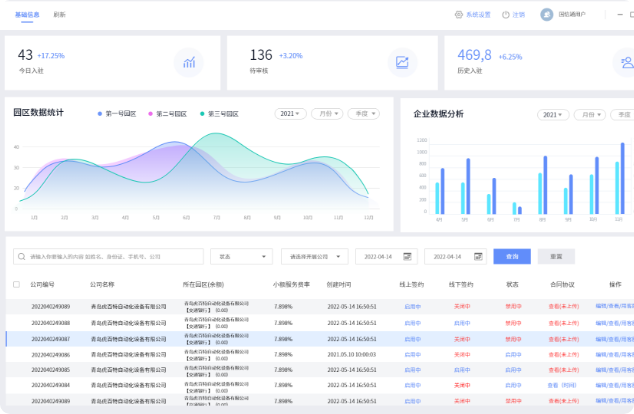Image resolution: width=634 pixels, height=414 pixels.
Task: Open the user avatar in header
Action: click(546, 15)
